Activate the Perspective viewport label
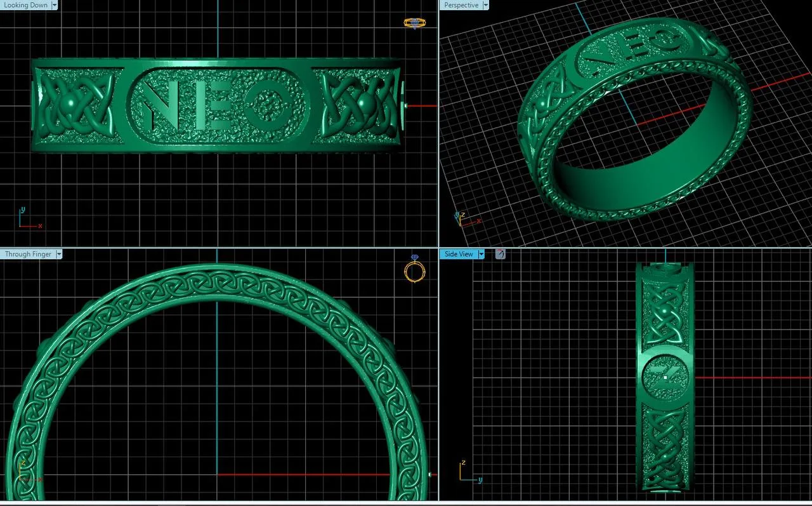The height and width of the screenshot is (506, 812). (x=461, y=5)
